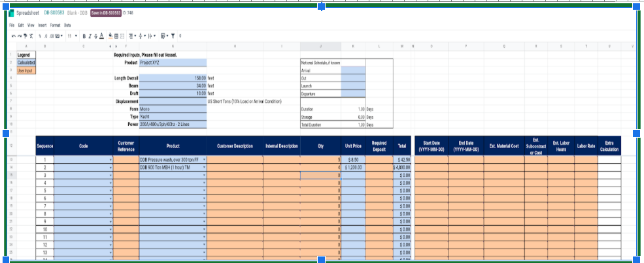Open the Code dropdown in sequence 1 row
This screenshot has height=263, width=644.
tap(110, 160)
